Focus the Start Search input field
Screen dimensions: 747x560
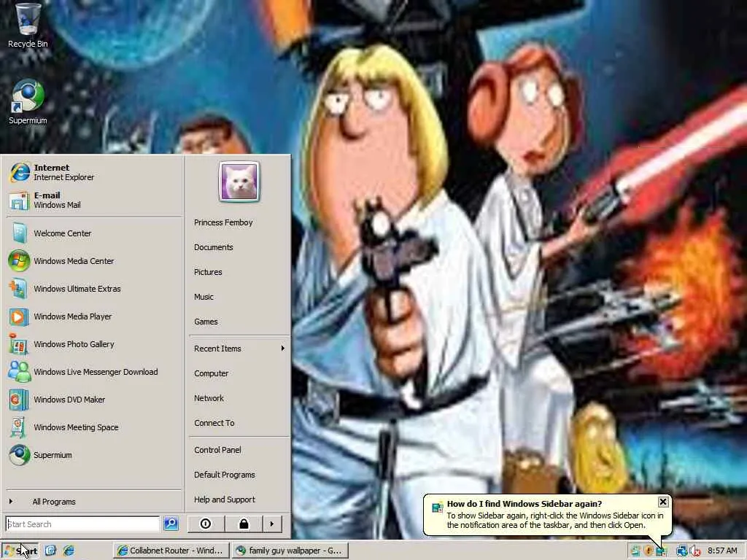click(x=82, y=524)
